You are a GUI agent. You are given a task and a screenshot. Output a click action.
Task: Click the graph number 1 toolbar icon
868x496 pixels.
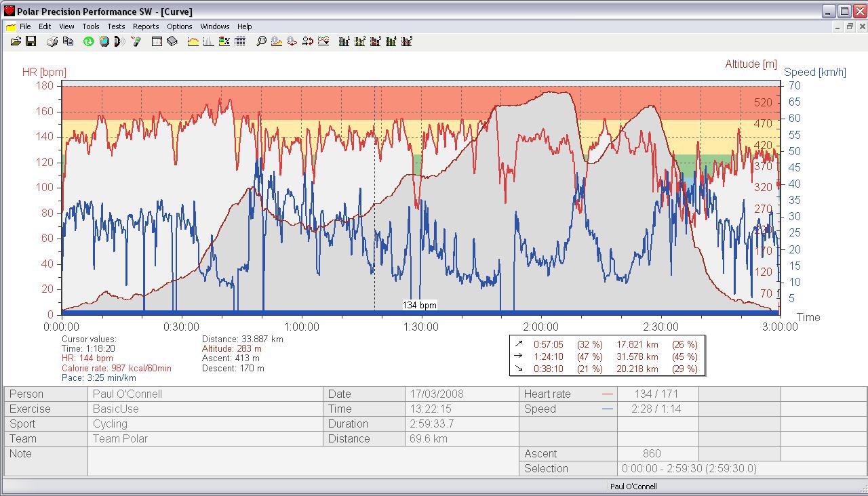[344, 41]
